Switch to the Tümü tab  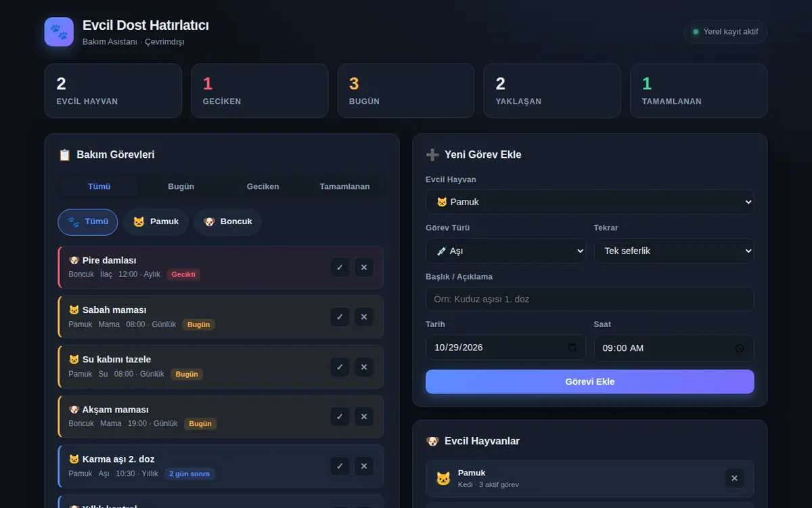coord(99,186)
